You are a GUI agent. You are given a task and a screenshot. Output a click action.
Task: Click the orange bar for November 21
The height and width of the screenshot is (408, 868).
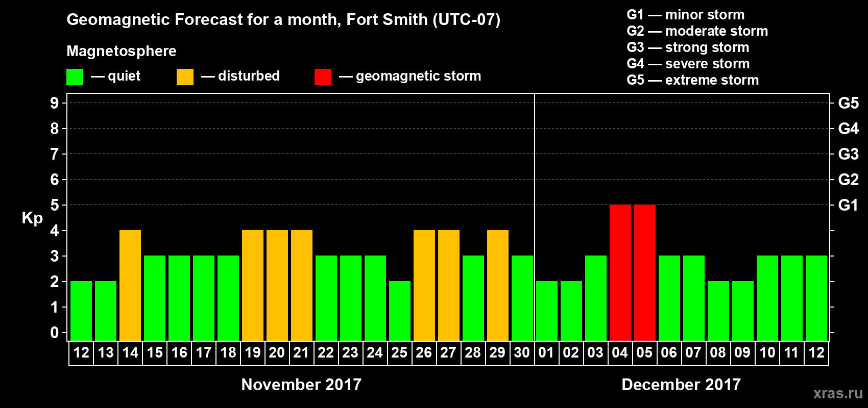pos(302,286)
